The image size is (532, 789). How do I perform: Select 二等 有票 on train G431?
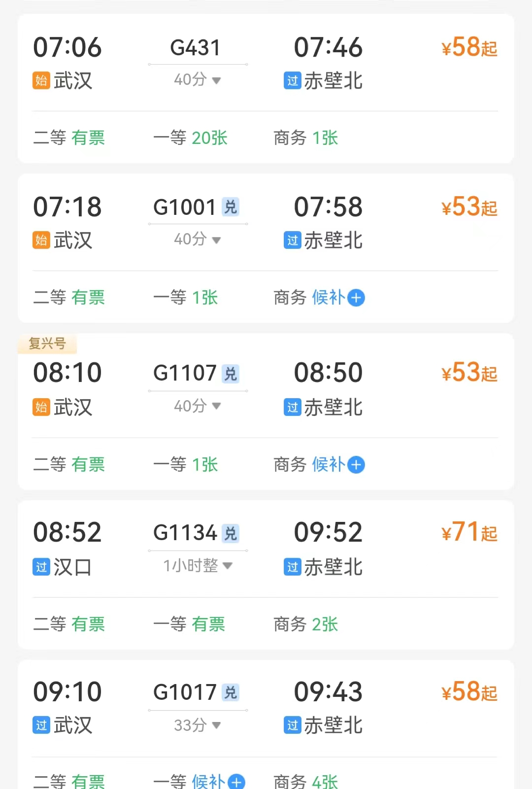click(x=69, y=138)
